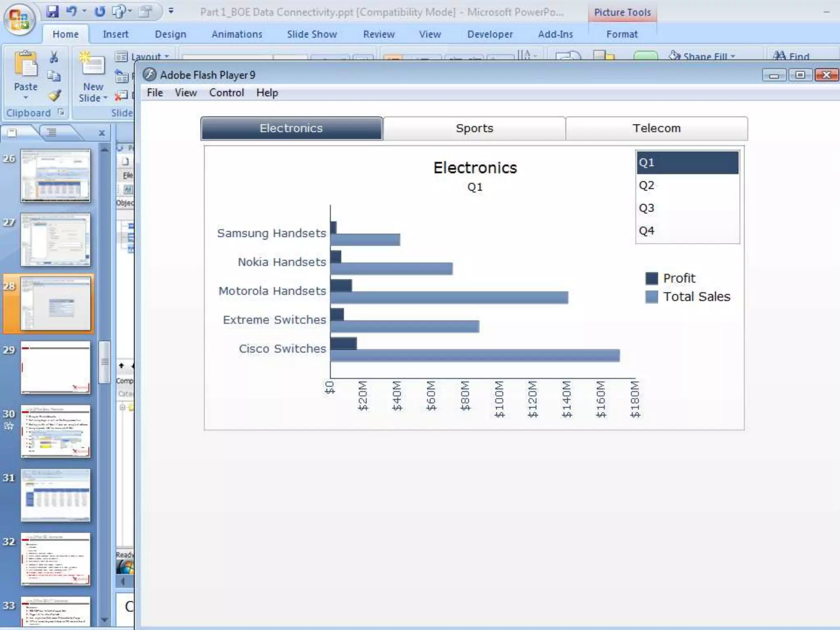Click the Nokia Handsets Profit bar
The height and width of the screenshot is (630, 840).
coord(336,257)
